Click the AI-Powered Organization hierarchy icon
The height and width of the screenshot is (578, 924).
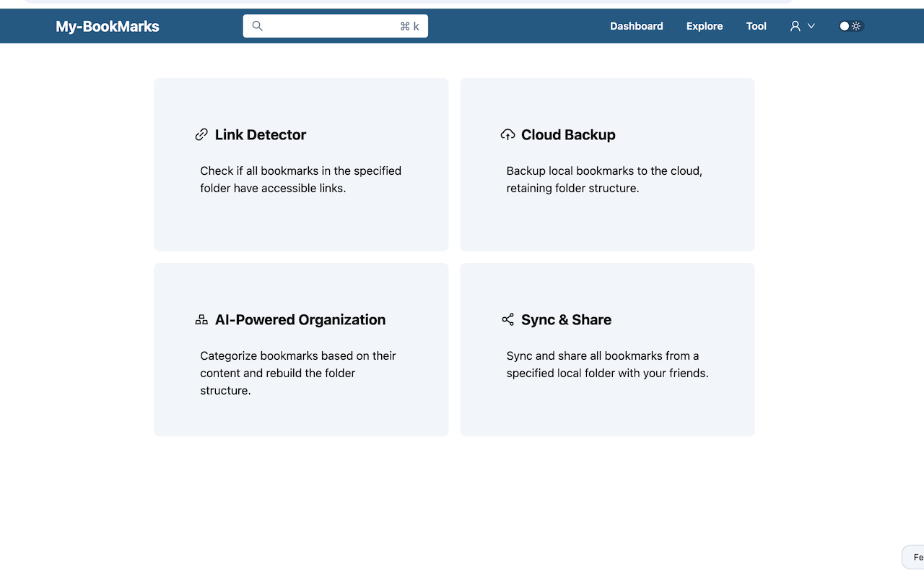[x=201, y=319]
